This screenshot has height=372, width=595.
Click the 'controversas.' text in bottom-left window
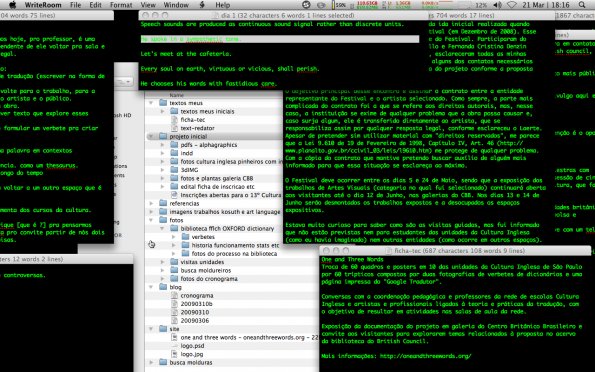24,275
